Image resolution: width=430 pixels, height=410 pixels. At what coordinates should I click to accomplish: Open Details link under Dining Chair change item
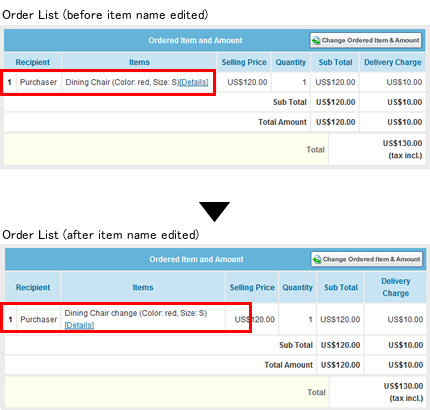pos(79,325)
